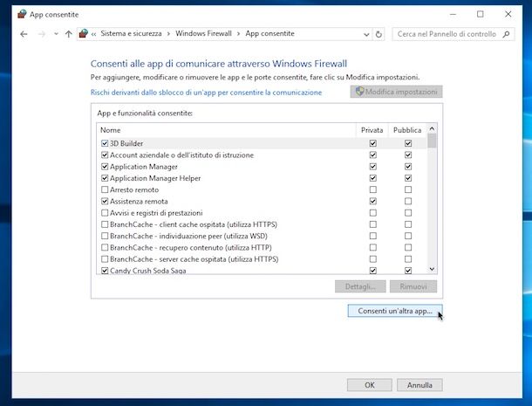Enable Privata for BranchCache individuazione peer
The image size is (532, 406).
373,236
